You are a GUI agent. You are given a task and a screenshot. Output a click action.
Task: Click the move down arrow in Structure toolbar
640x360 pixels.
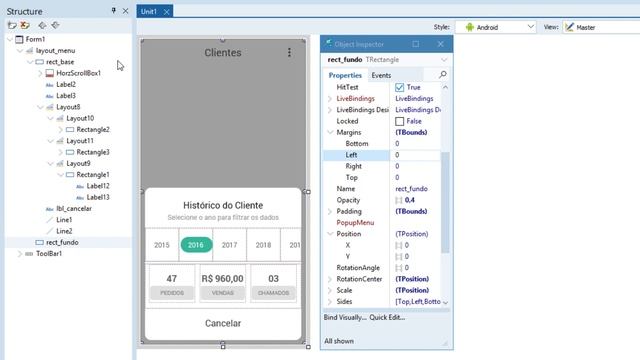[56, 25]
